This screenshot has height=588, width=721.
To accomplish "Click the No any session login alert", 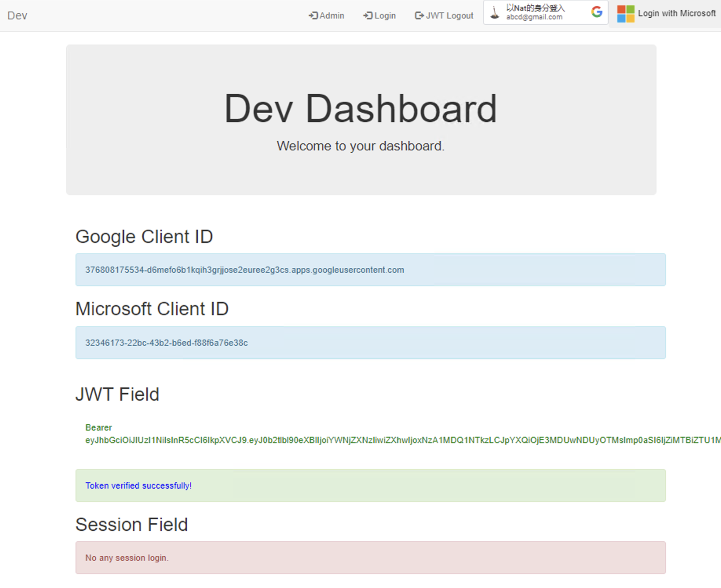I will 370,558.
